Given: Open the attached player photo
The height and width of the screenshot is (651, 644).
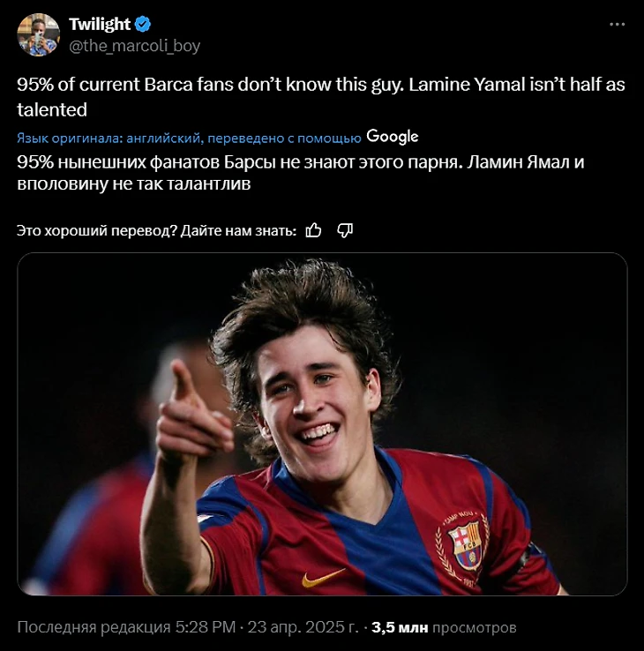Looking at the screenshot, I should point(322,423).
